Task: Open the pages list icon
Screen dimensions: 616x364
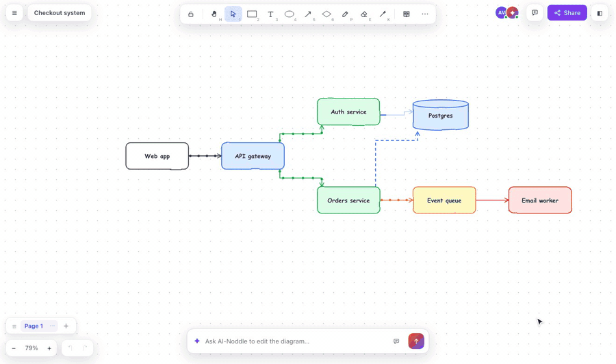Action: click(x=14, y=326)
